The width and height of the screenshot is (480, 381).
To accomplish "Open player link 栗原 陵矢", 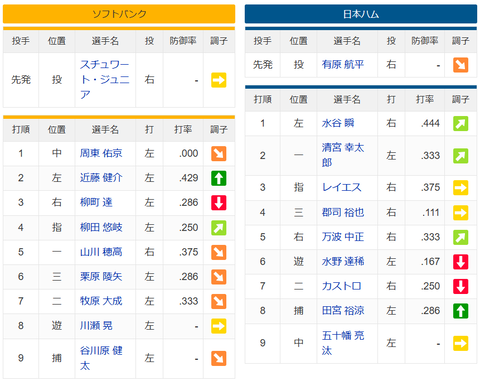I will coord(101,277).
